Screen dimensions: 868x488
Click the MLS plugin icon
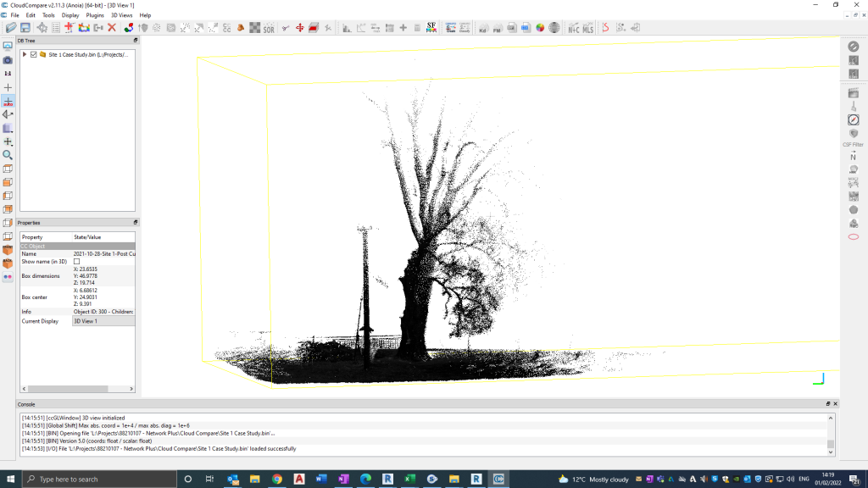pos(588,28)
